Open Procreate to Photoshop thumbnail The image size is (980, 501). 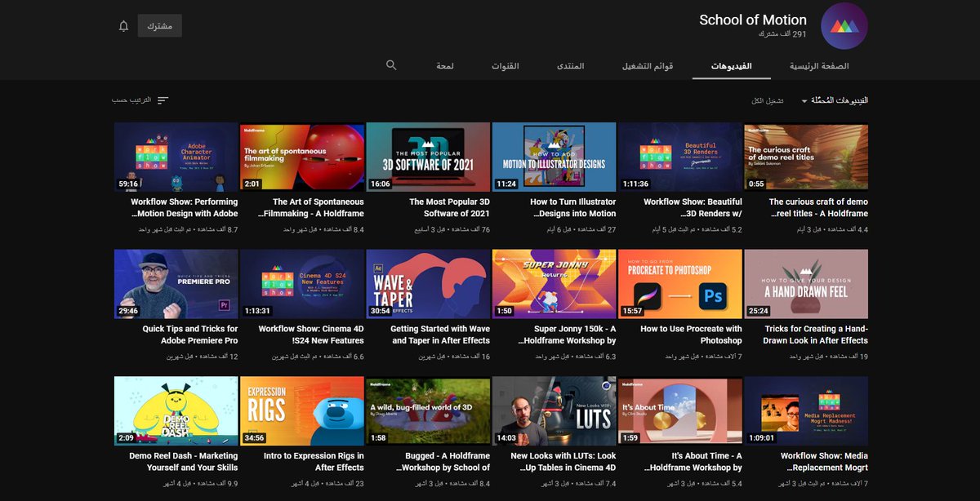[x=679, y=284]
